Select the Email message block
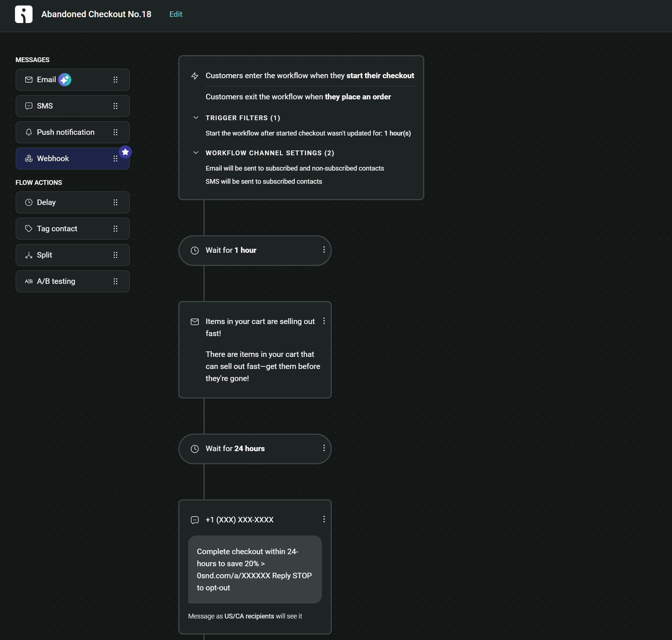 coord(72,80)
